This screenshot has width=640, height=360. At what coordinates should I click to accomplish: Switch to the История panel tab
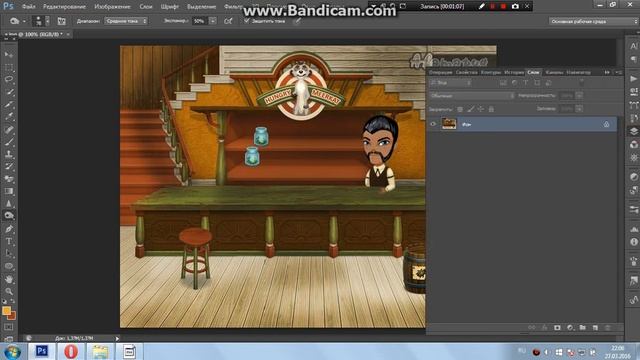[x=514, y=72]
